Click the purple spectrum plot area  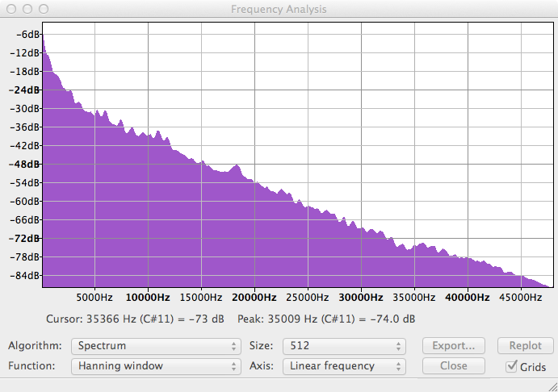click(x=298, y=155)
